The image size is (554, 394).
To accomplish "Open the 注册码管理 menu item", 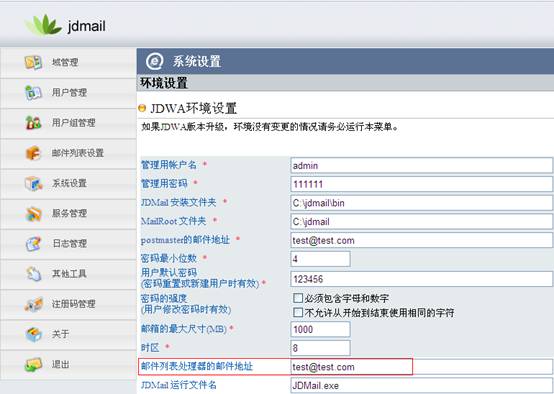I will [x=68, y=304].
